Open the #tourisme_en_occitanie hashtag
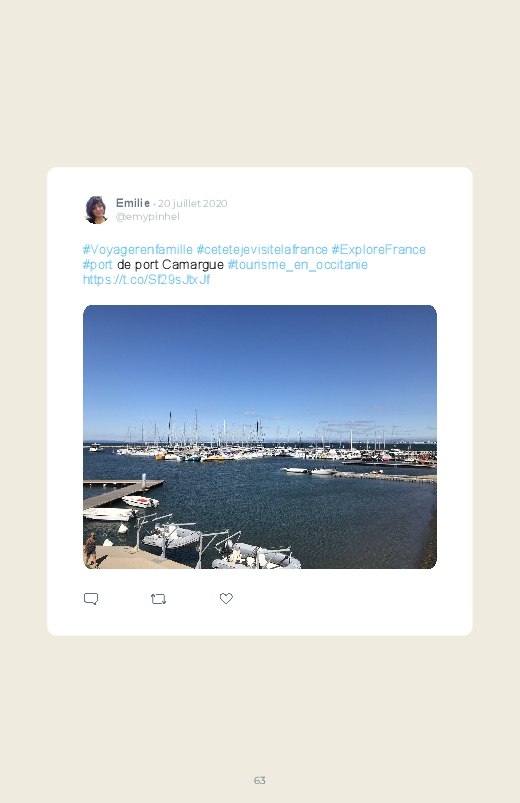The image size is (520, 803). point(298,265)
